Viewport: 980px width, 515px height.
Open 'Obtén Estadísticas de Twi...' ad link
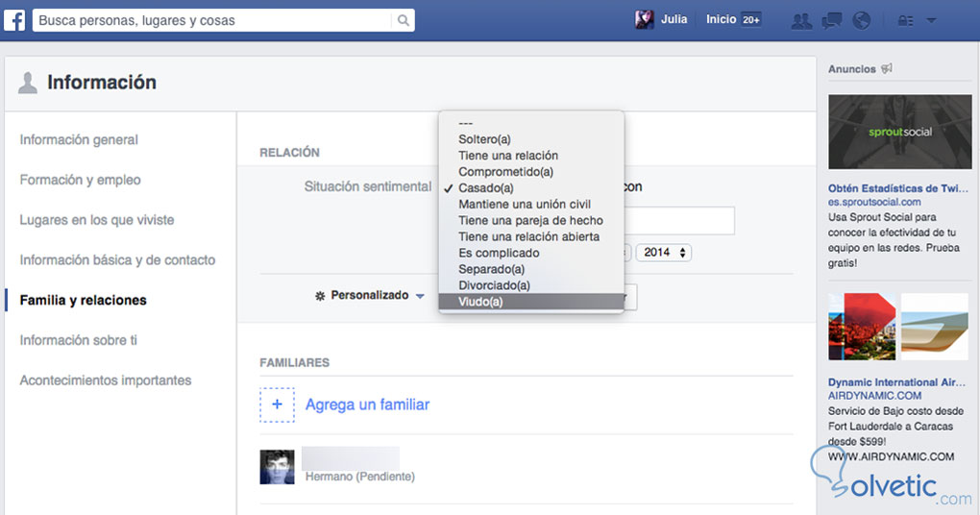click(898, 188)
